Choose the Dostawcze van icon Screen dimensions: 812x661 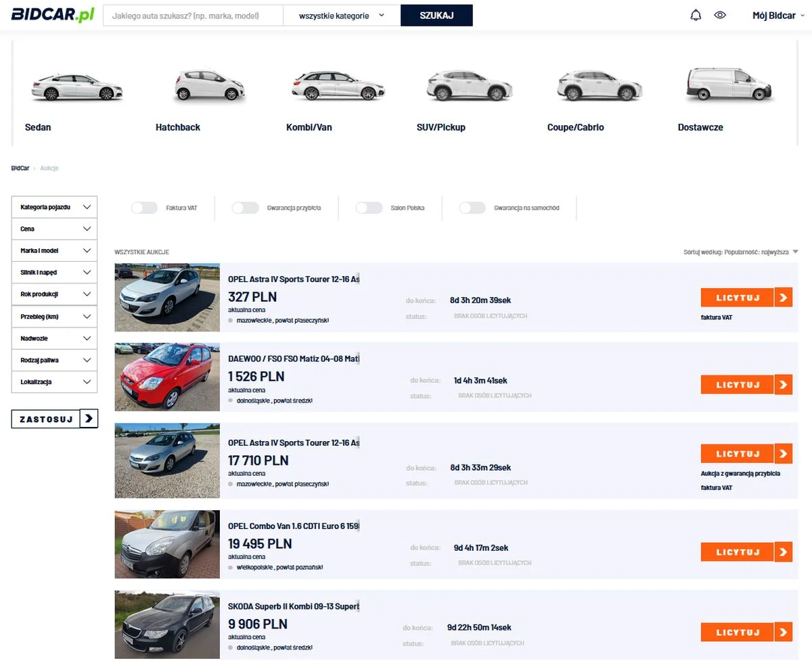click(729, 85)
